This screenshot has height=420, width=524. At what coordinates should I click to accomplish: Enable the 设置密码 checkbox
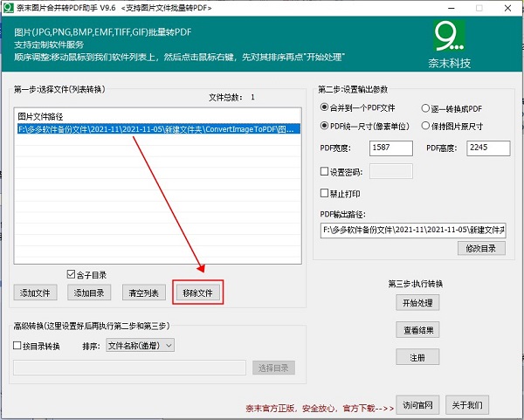(324, 172)
